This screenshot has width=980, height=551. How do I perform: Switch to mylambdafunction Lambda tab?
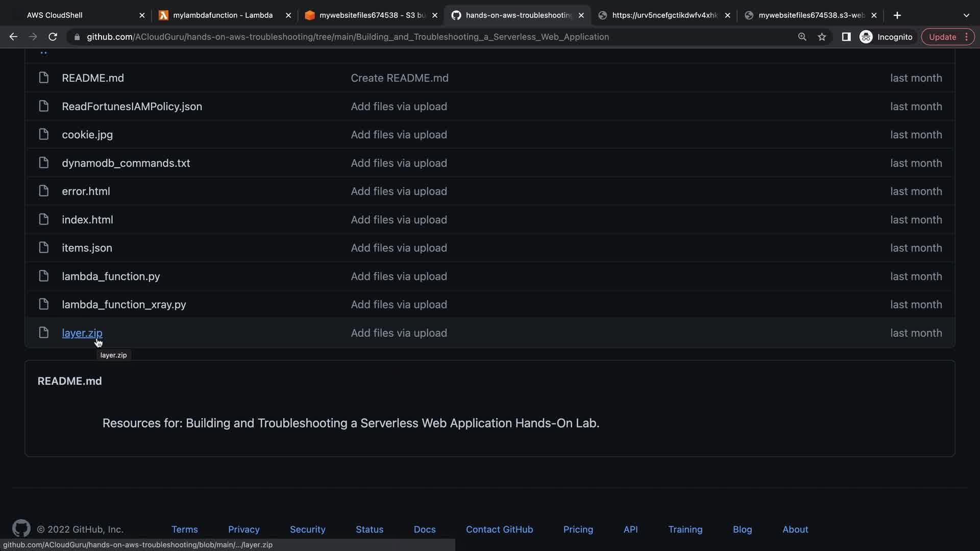click(x=223, y=15)
